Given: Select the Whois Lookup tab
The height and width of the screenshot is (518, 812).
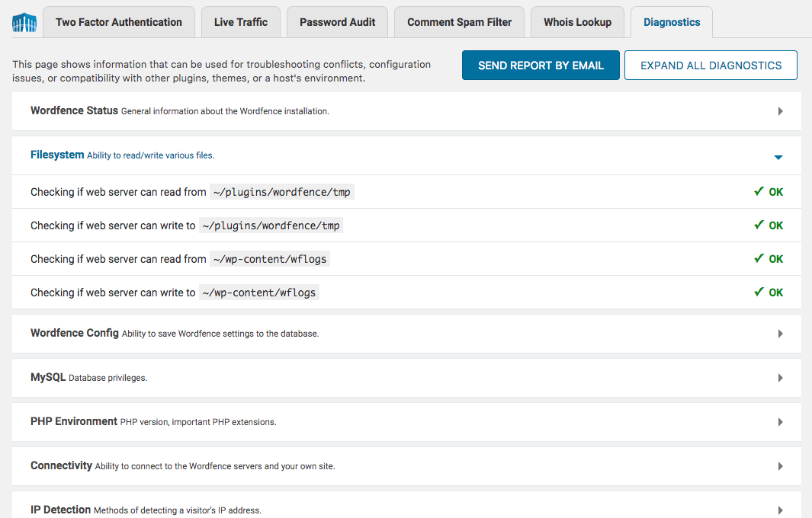Looking at the screenshot, I should click(577, 22).
